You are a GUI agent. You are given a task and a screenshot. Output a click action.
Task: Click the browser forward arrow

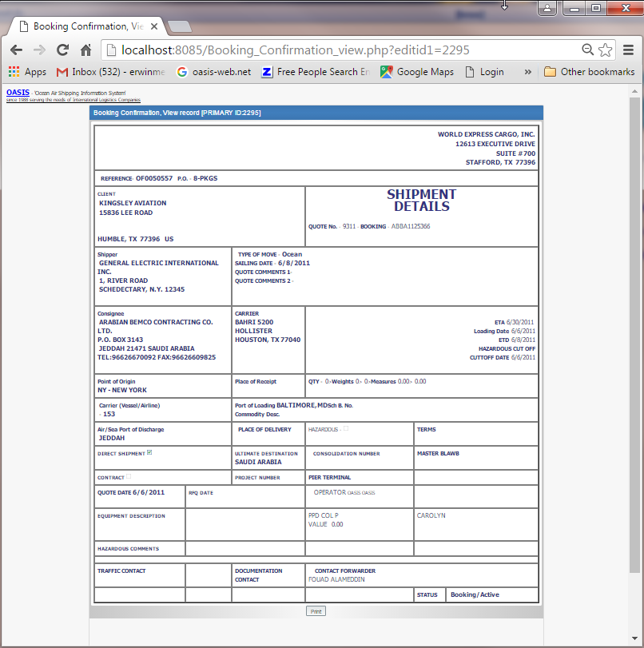tap(39, 50)
